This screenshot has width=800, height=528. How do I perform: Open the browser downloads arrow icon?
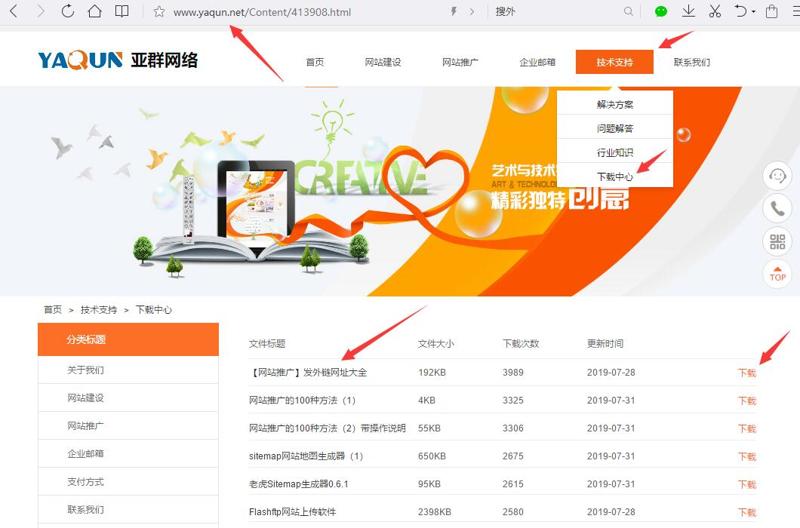[x=688, y=12]
